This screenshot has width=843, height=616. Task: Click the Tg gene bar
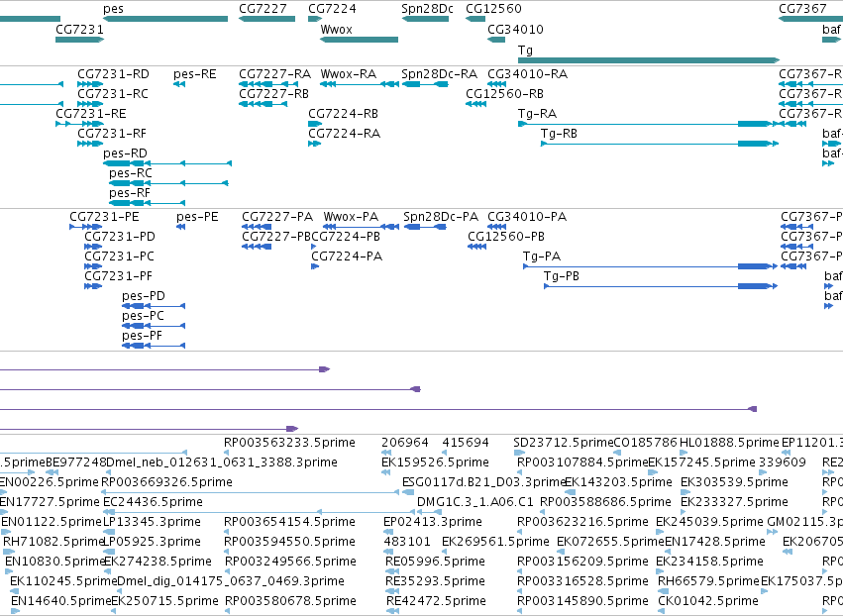649,59
